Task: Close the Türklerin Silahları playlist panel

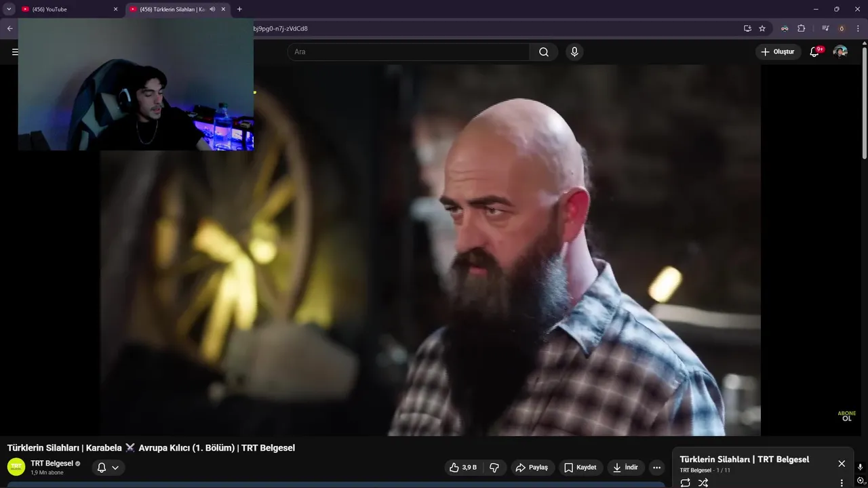Action: click(x=842, y=464)
